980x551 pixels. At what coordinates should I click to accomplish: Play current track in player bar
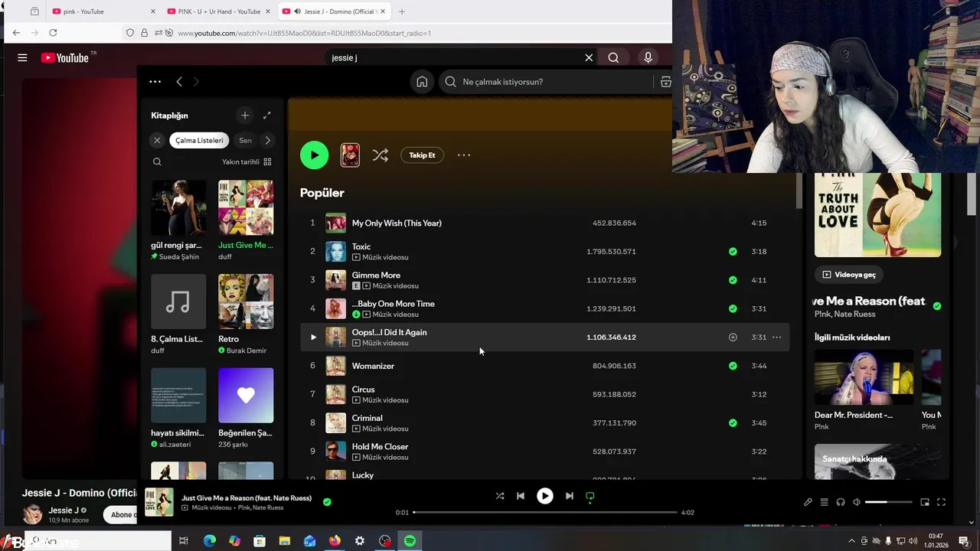[x=545, y=496]
